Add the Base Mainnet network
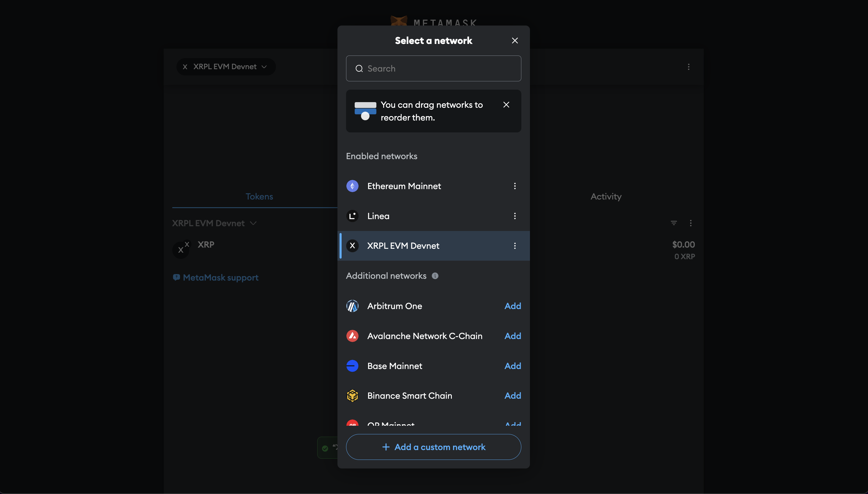The height and width of the screenshot is (494, 868). tap(513, 366)
